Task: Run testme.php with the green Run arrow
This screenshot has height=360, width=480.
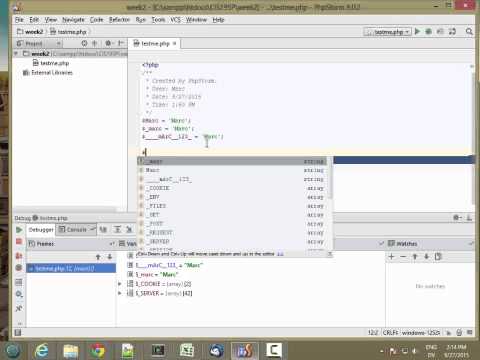Action: click(417, 31)
